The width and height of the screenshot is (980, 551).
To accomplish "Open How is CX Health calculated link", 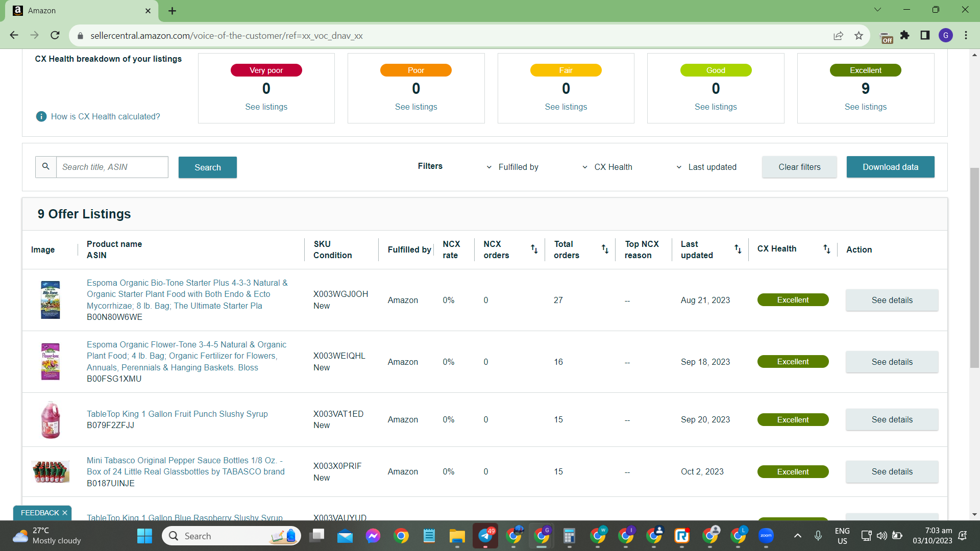I will (106, 116).
